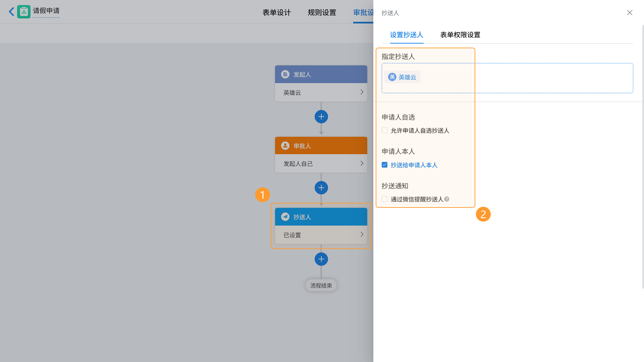Enable allow applicant to self-select CC
The image size is (644, 362).
coord(385,130)
